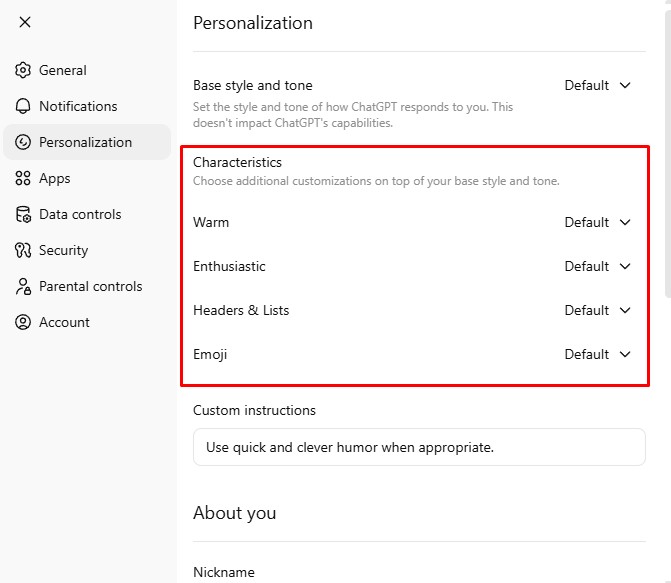
Task: Click the Personalization sidebar icon
Action: point(23,142)
